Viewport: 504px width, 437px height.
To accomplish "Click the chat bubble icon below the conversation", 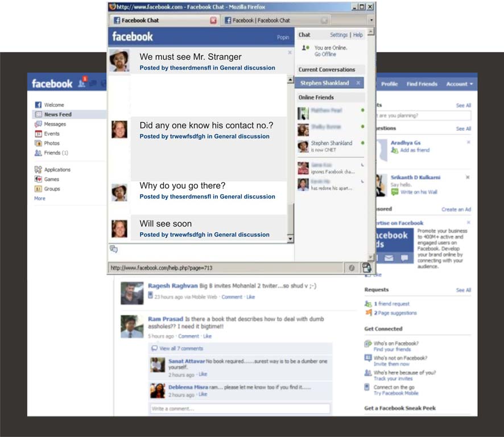I will coord(113,249).
